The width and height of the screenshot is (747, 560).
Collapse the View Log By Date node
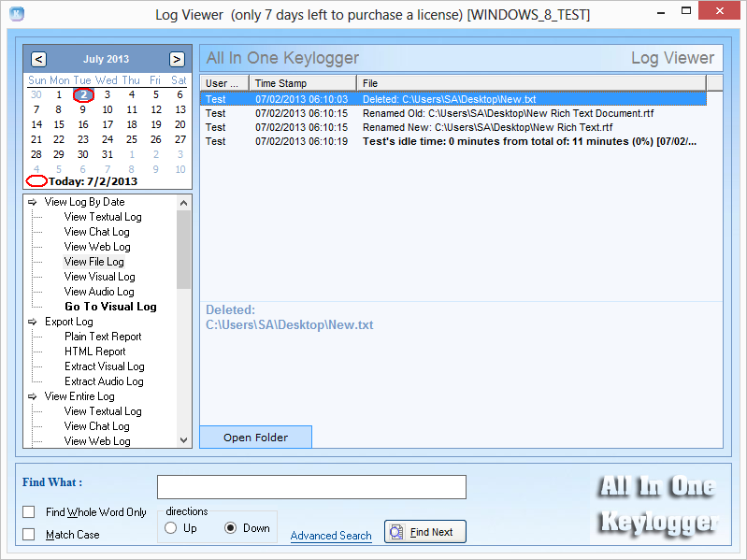click(33, 202)
